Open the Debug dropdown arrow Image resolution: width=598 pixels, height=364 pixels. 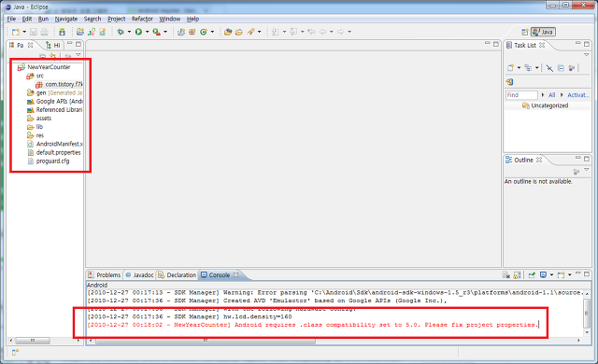point(129,32)
